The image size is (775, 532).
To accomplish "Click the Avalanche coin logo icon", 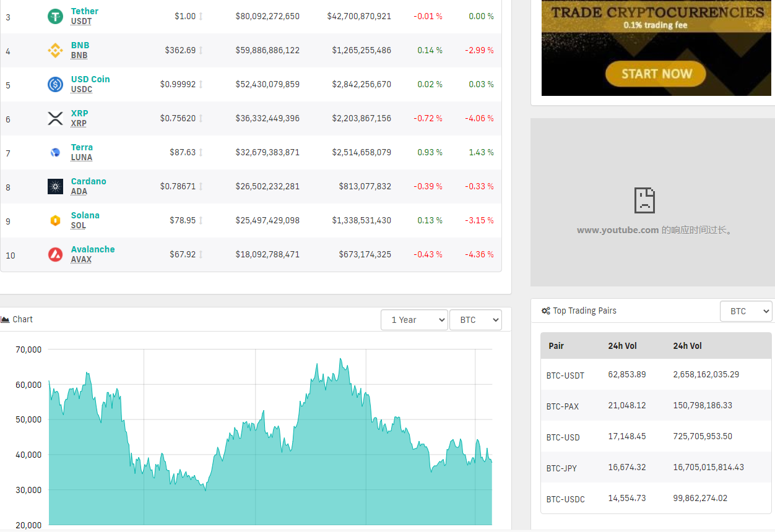I will tap(55, 255).
